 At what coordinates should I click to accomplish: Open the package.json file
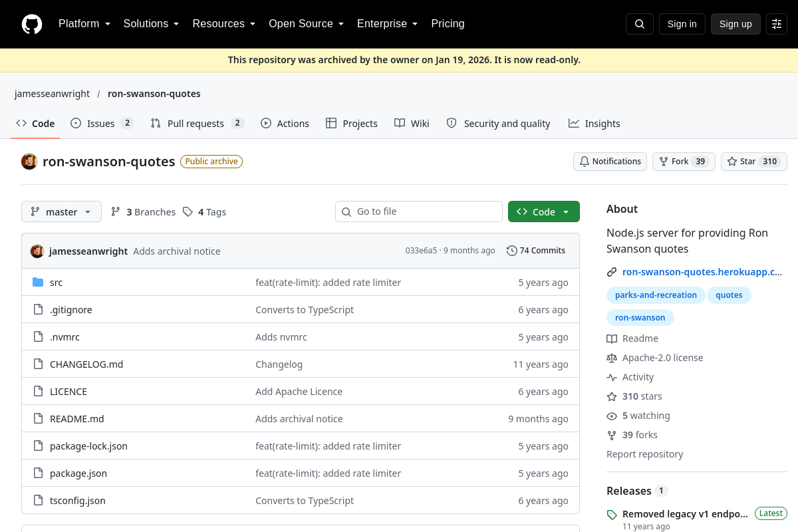coord(78,473)
